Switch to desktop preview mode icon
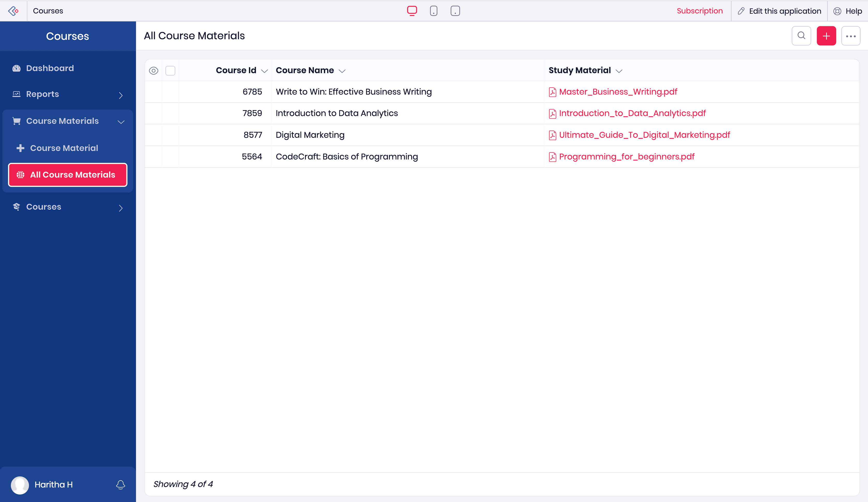Viewport: 868px width, 502px height. pos(412,11)
